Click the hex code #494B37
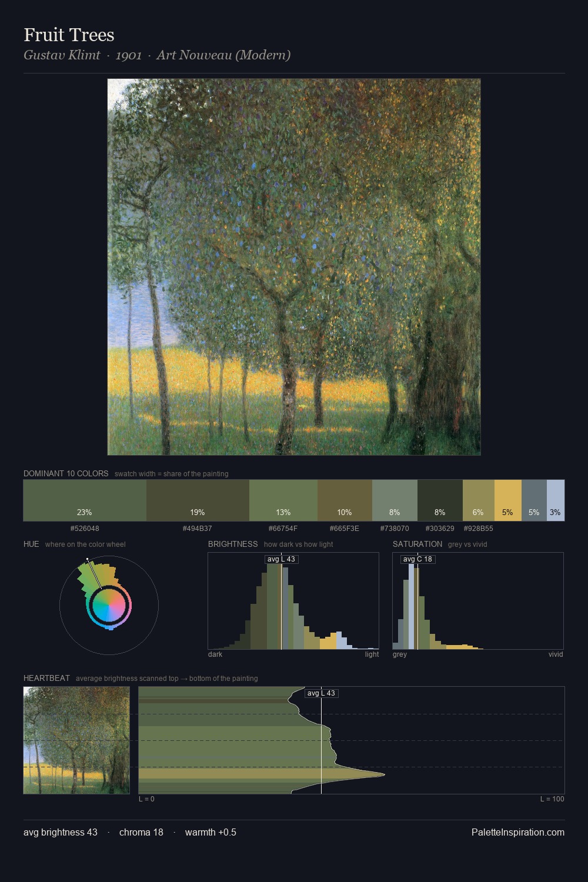 pyautogui.click(x=198, y=529)
